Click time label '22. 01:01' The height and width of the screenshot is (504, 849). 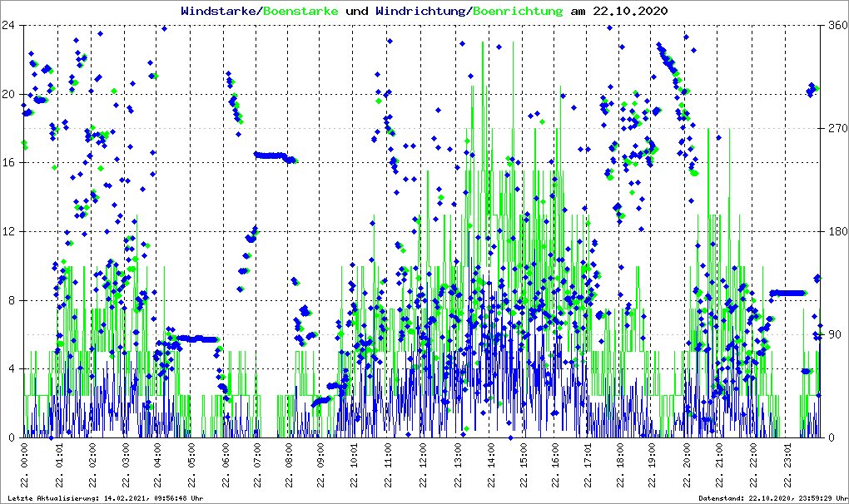click(58, 465)
